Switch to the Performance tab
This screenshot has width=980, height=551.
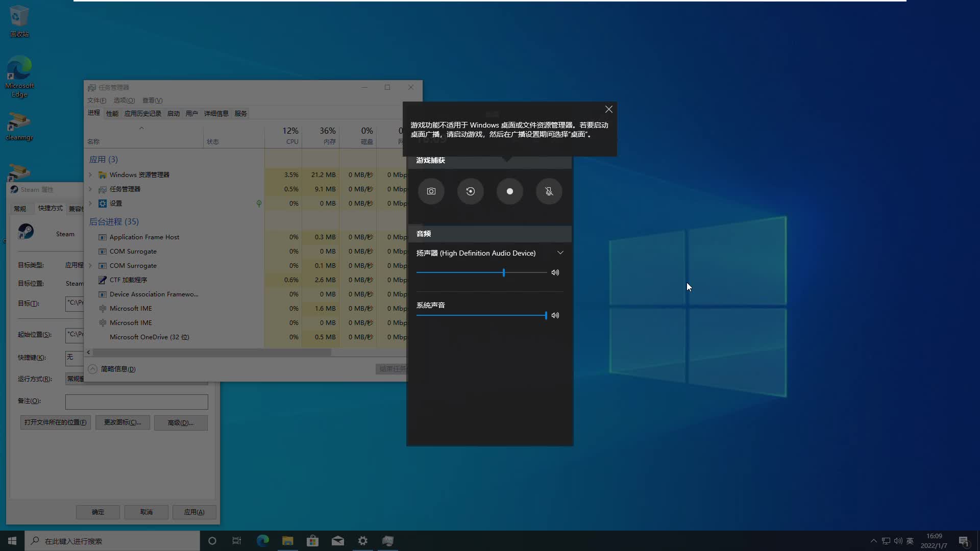coord(112,113)
